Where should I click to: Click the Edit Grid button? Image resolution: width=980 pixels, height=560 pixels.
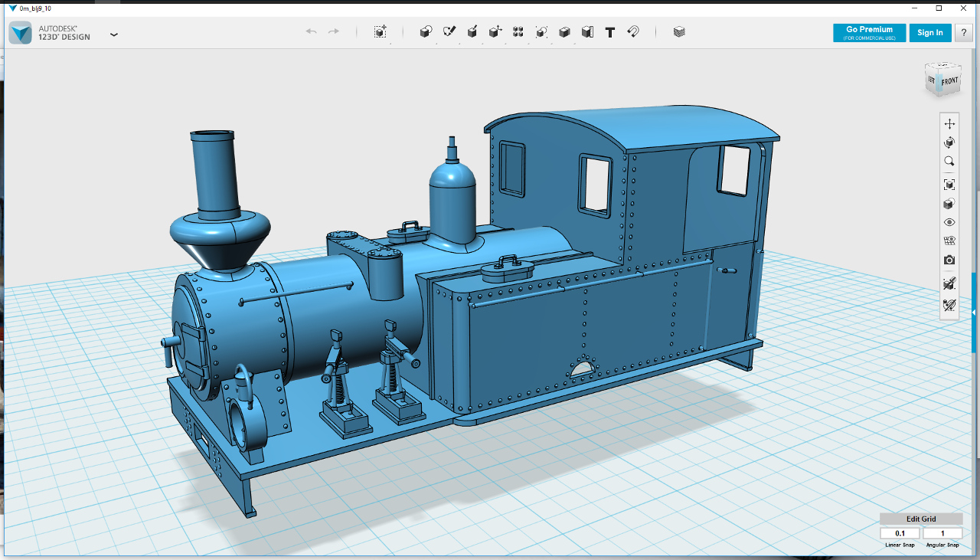pyautogui.click(x=921, y=519)
